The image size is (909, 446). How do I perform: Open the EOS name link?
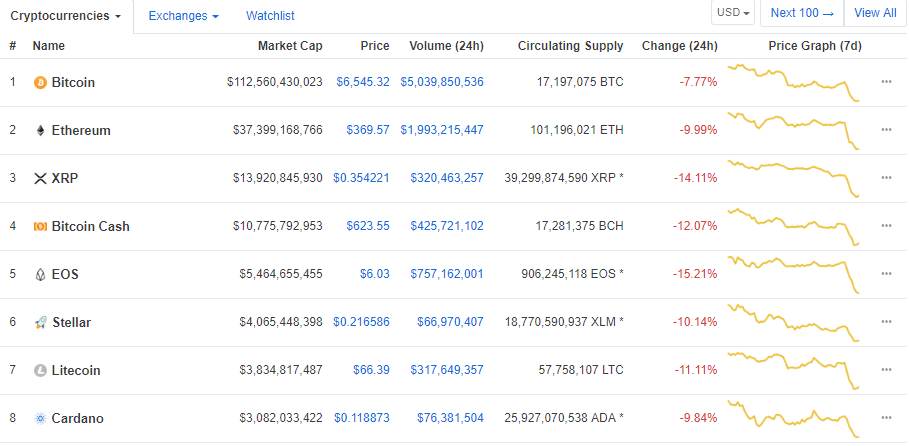(x=65, y=274)
